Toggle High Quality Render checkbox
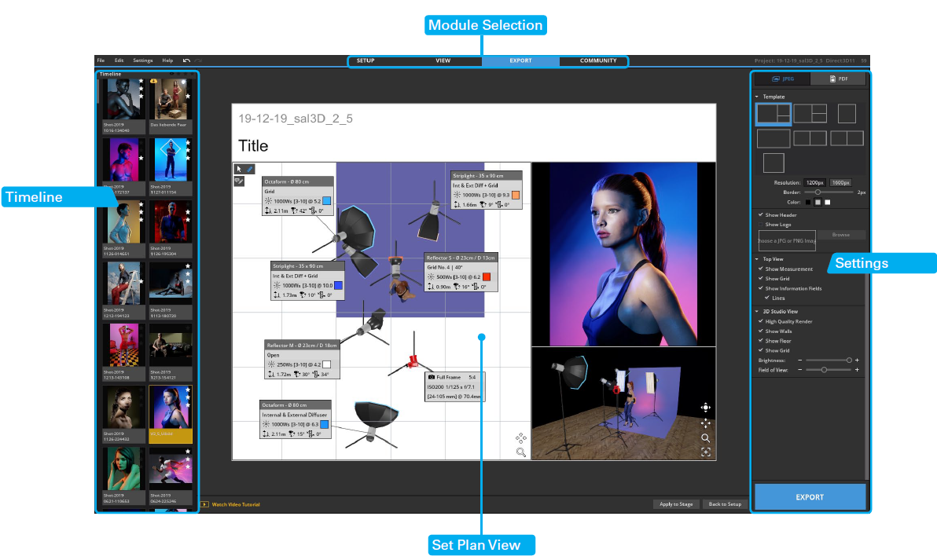Image resolution: width=937 pixels, height=560 pixels. click(x=760, y=321)
